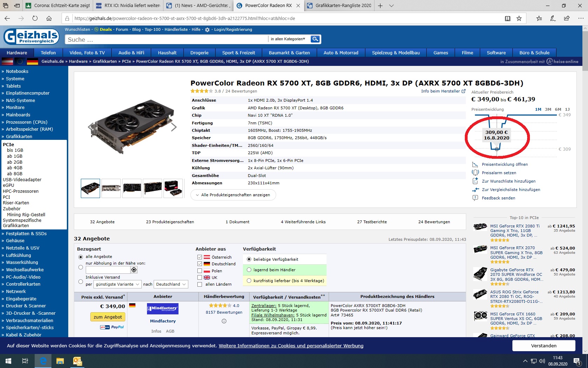The height and width of the screenshot is (368, 588).
Task: Open Windows Start menu
Action: (8, 361)
